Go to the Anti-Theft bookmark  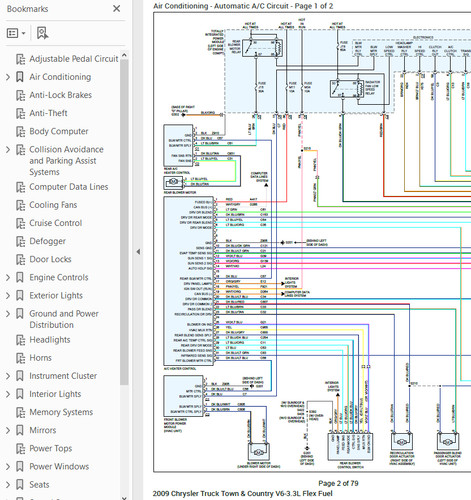click(x=48, y=113)
